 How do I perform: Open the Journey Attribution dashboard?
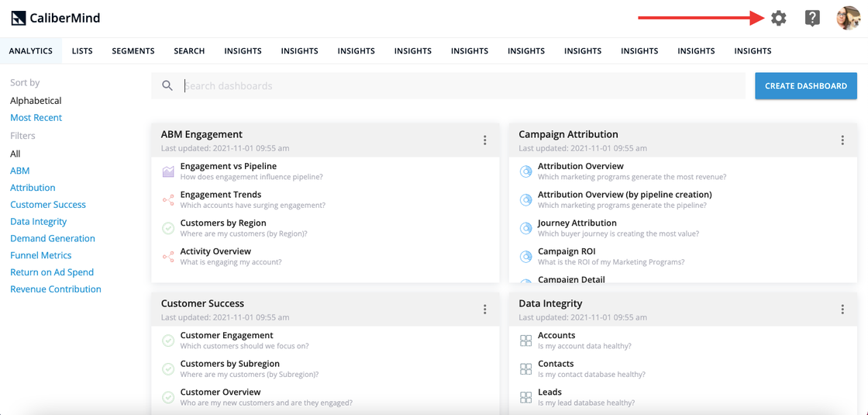click(x=577, y=223)
